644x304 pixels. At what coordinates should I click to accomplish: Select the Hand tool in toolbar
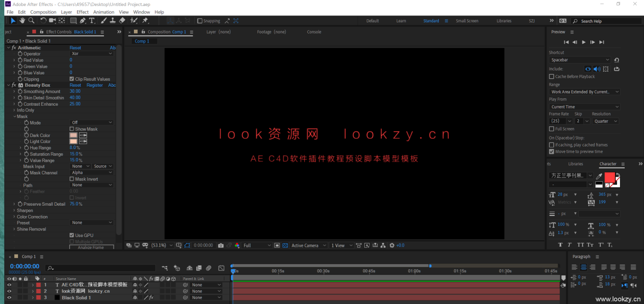[22, 21]
